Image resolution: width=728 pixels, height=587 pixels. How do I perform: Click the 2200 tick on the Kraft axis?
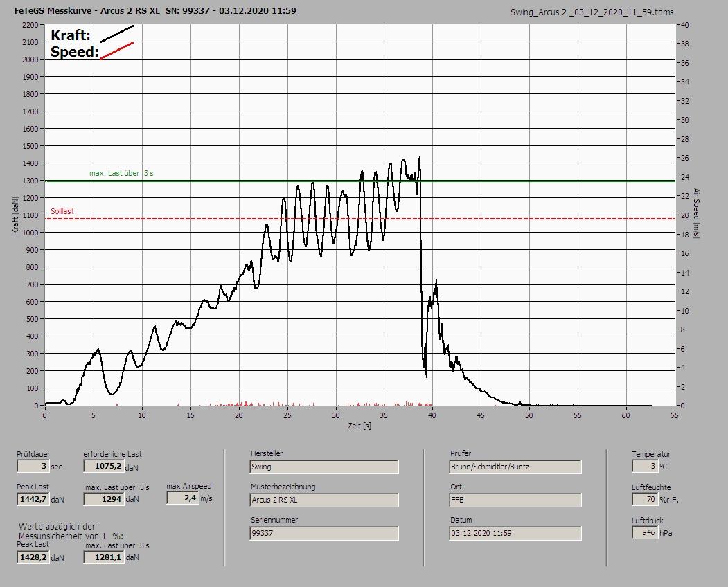coord(30,25)
